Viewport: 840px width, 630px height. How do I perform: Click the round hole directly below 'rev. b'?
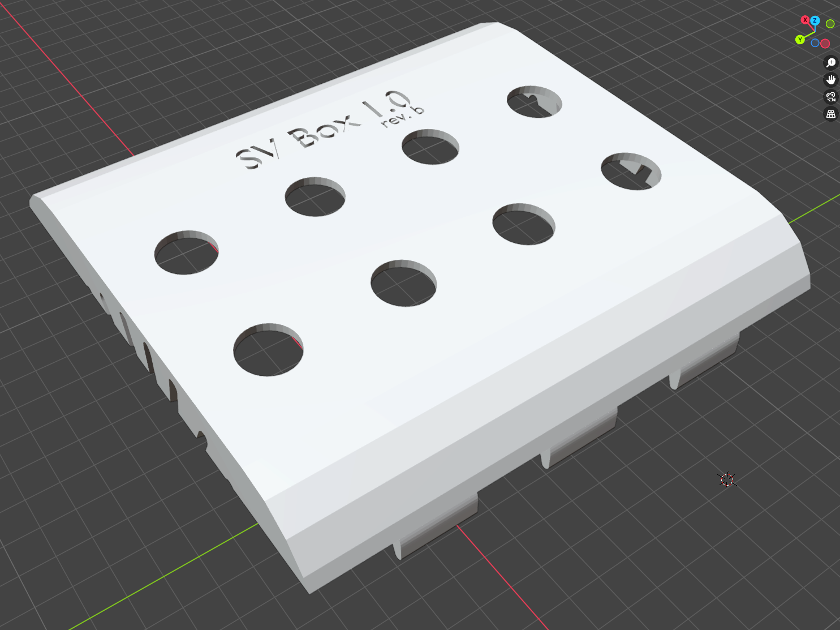pos(430,147)
